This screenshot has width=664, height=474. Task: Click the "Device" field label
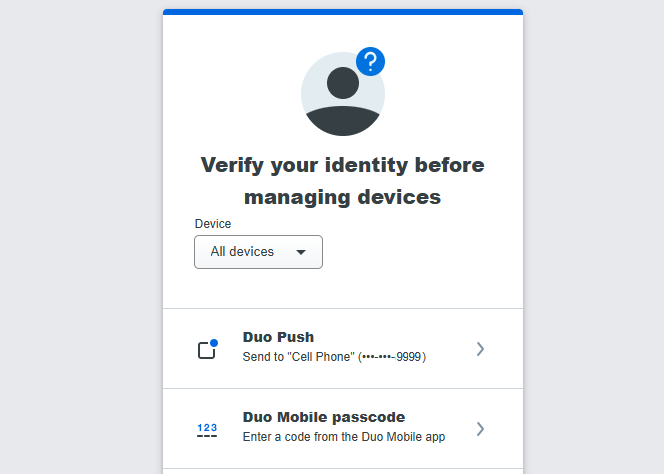click(212, 224)
